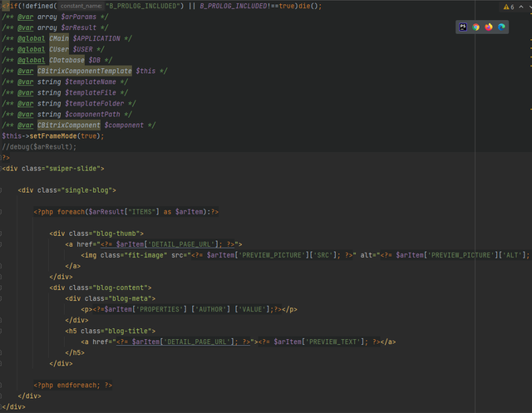
Task: Click the 'PROPERTIES' array key
Action: point(160,310)
